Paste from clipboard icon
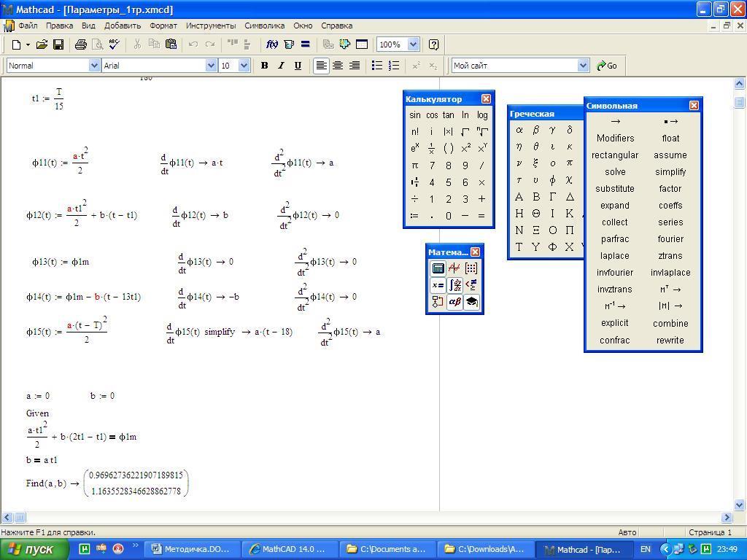This screenshot has height=560, width=747. click(171, 44)
